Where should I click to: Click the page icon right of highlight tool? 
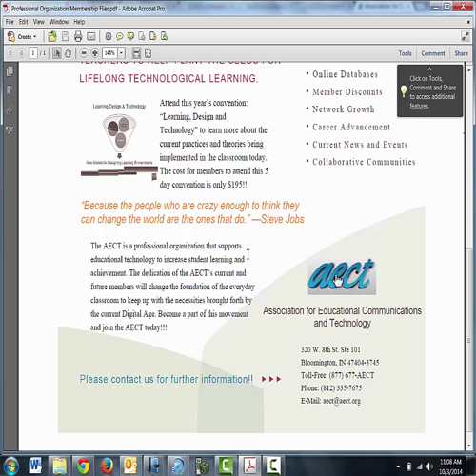click(142, 37)
